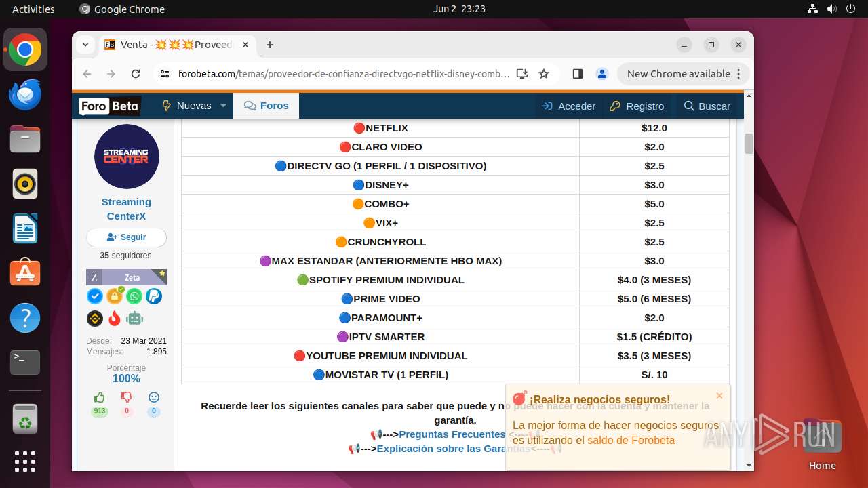Click the $12.0 Netflix price cell

(x=654, y=128)
